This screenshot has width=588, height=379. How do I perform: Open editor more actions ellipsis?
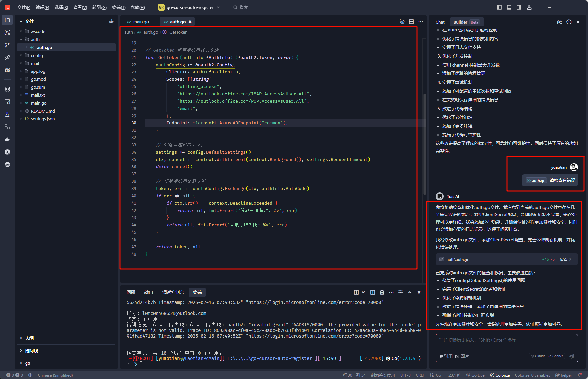coord(421,22)
